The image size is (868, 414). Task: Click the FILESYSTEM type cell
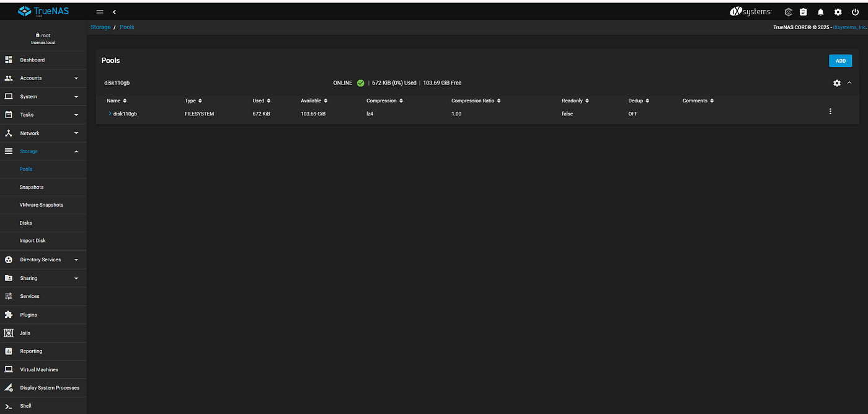coord(199,114)
